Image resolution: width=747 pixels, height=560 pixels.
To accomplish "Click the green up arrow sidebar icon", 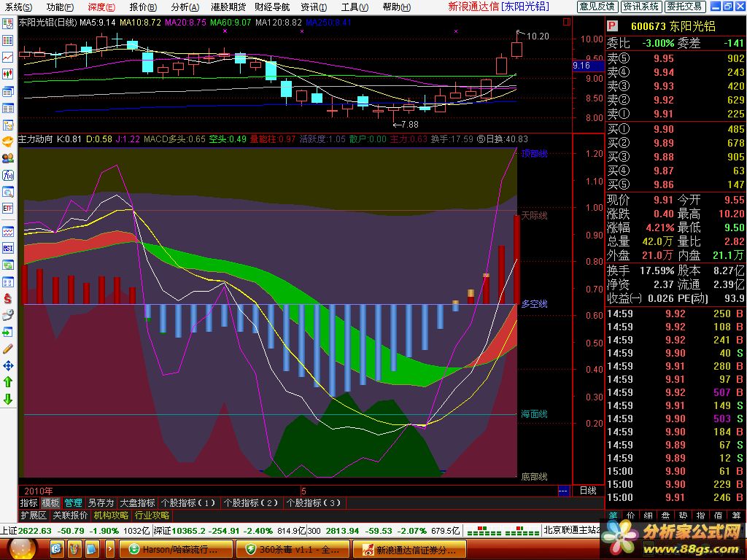I will coord(7,382).
